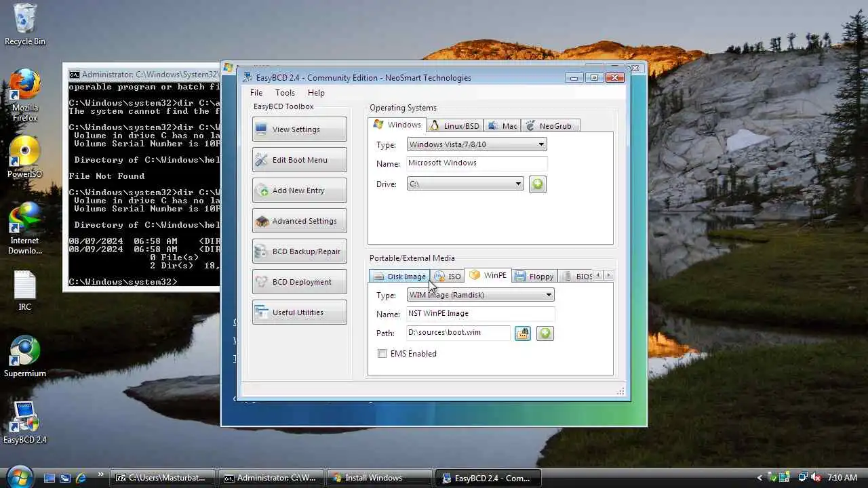Switch to the Mac tab

(502, 126)
